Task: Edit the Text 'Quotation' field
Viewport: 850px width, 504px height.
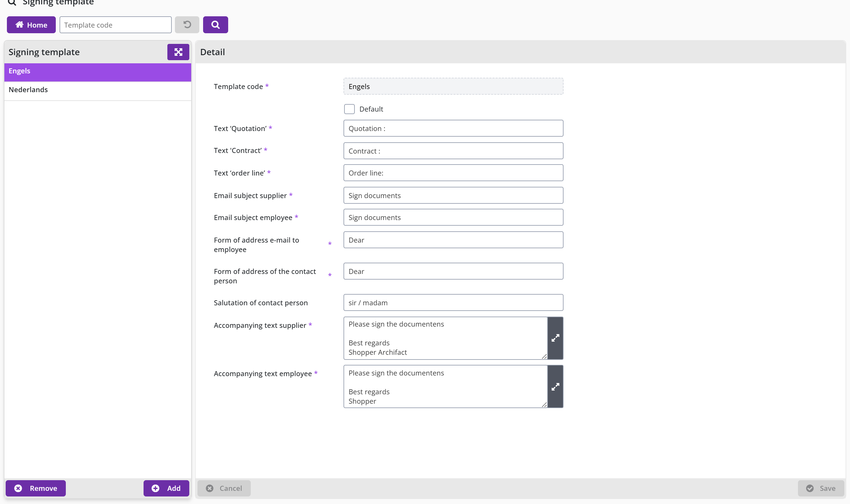Action: coord(453,129)
